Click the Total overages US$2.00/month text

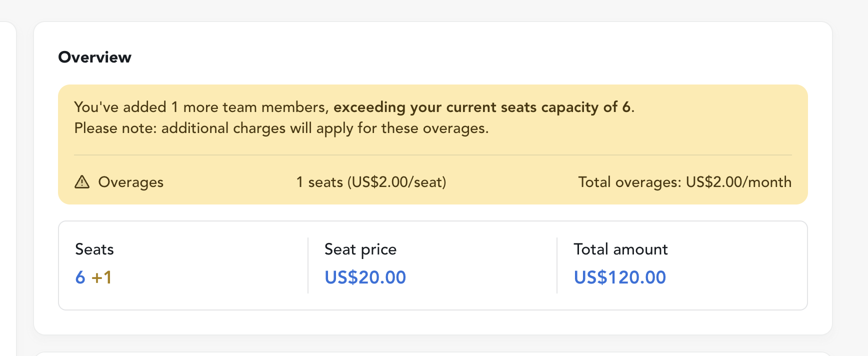click(684, 182)
